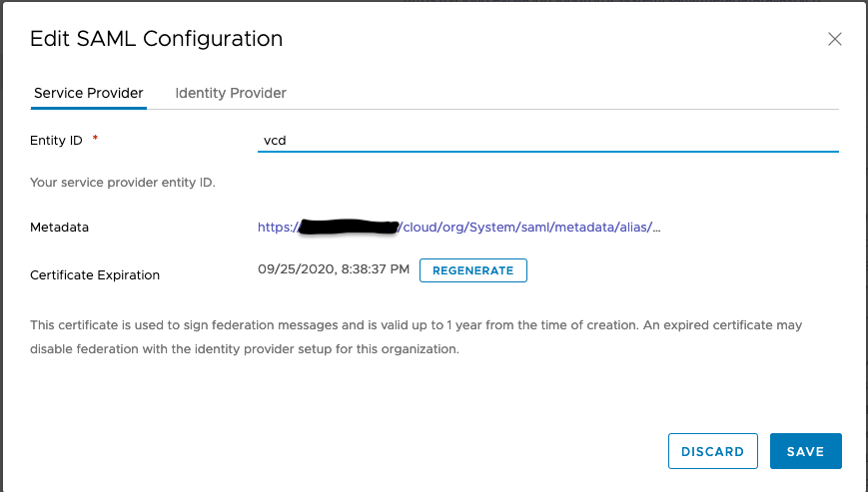Click the Metadata label
The image size is (868, 492).
point(59,228)
